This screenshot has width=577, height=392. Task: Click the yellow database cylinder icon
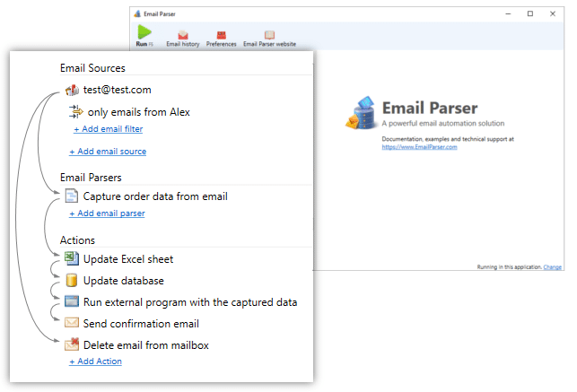coord(72,280)
